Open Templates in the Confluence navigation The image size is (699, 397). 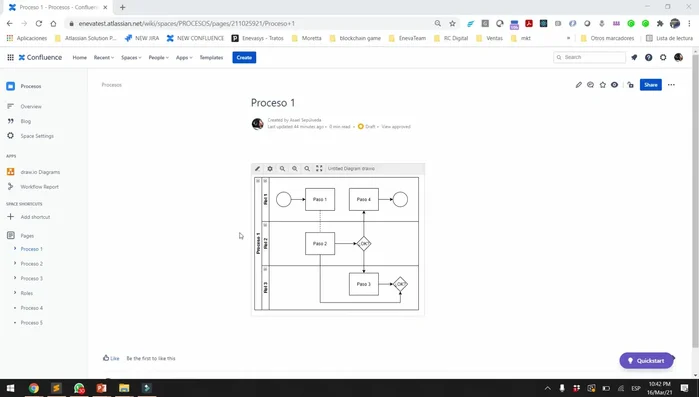click(211, 57)
